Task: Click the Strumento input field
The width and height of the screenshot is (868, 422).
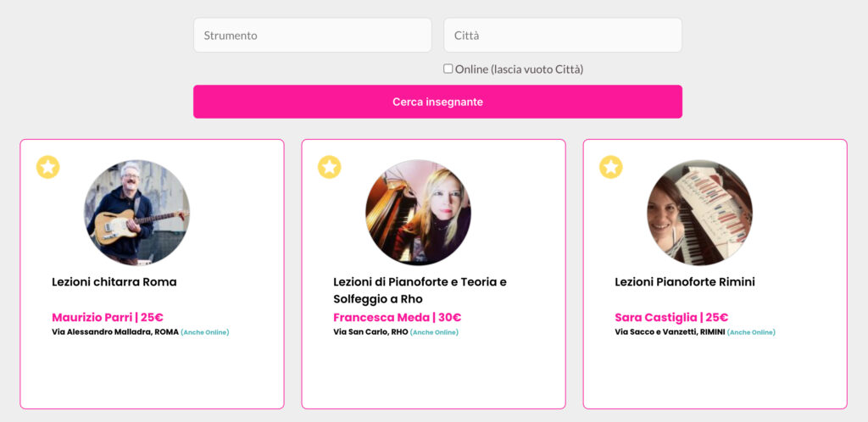Action: (312, 36)
